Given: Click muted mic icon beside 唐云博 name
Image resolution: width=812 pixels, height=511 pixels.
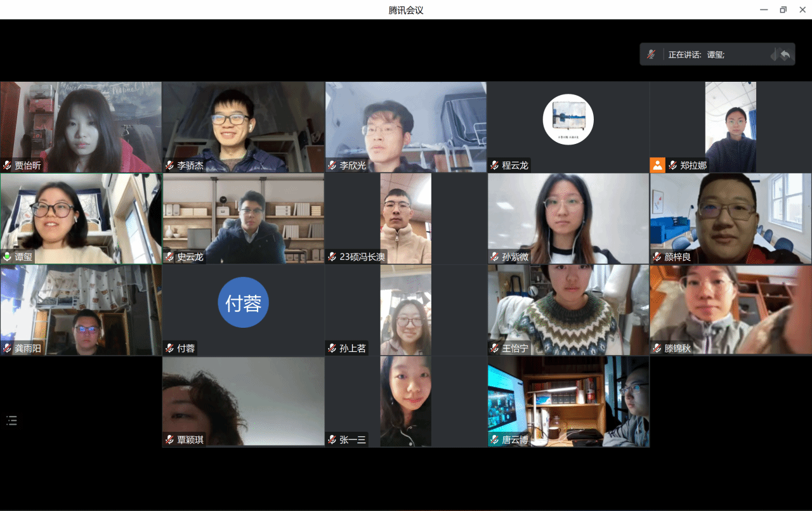Looking at the screenshot, I should [495, 439].
